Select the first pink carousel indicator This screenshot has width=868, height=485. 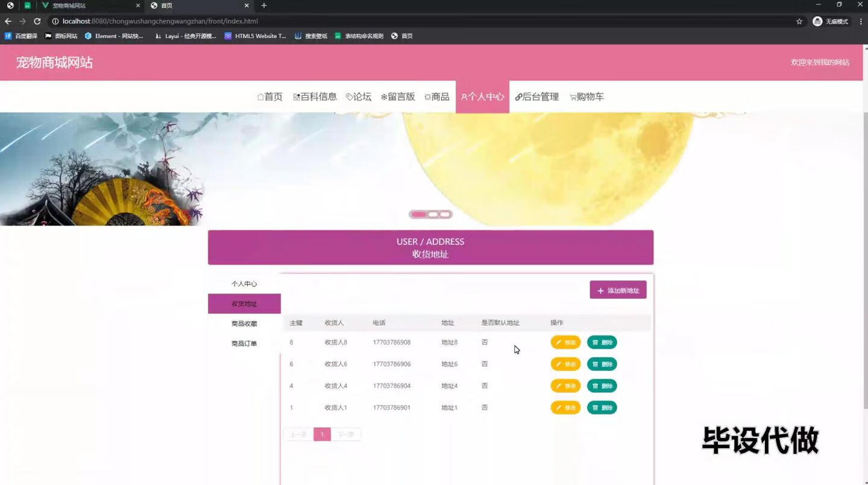418,214
